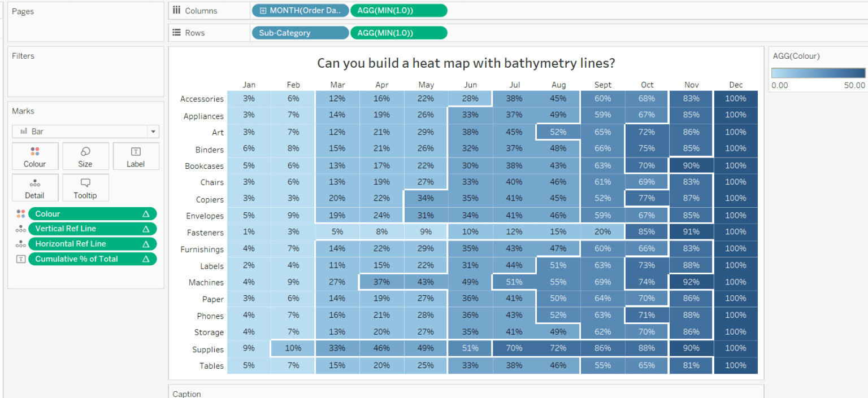The height and width of the screenshot is (398, 868).
Task: Click the Detail button on the Marks card
Action: coord(34,187)
